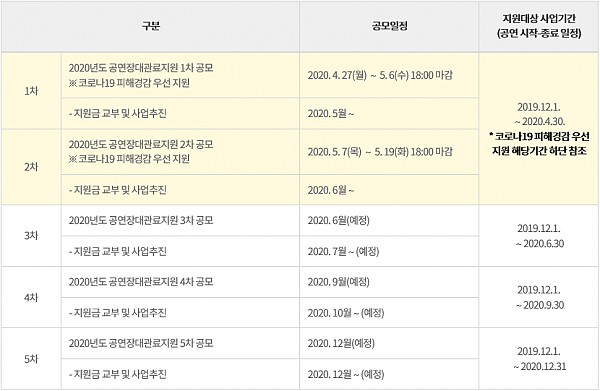600x391 pixels.
Task: Select the 5차 row label
Action: tap(31, 359)
